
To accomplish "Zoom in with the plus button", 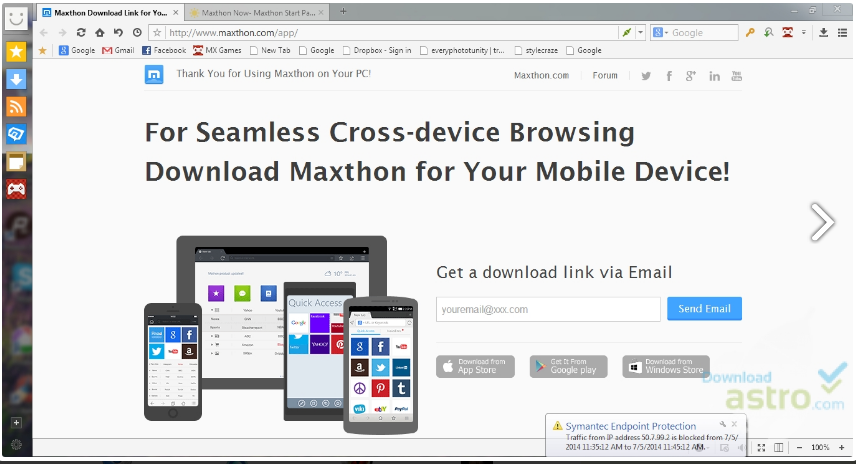I will (x=841, y=448).
